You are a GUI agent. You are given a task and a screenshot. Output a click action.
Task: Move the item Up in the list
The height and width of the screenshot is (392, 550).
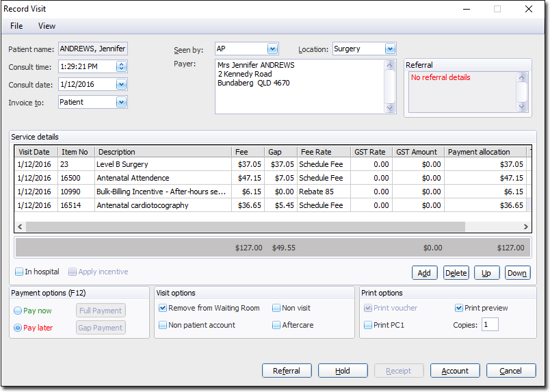486,273
